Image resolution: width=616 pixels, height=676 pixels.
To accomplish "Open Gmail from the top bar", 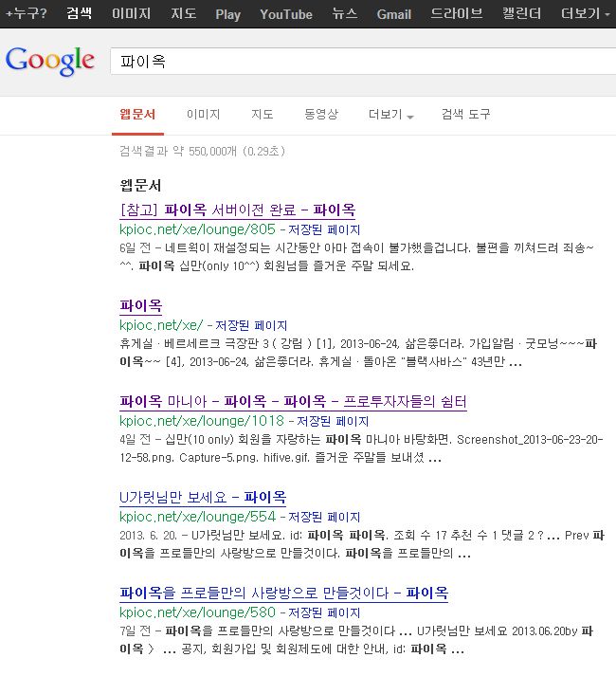I will [394, 14].
